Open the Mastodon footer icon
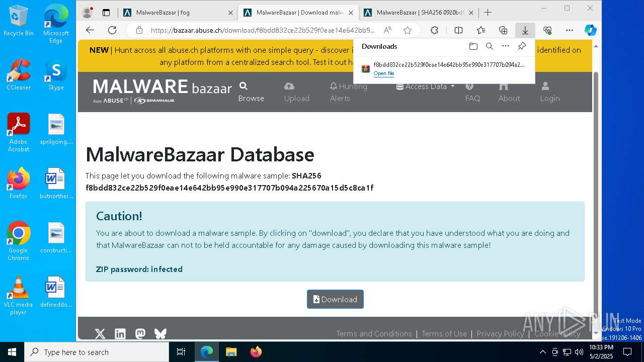The image size is (644, 362). [x=140, y=334]
